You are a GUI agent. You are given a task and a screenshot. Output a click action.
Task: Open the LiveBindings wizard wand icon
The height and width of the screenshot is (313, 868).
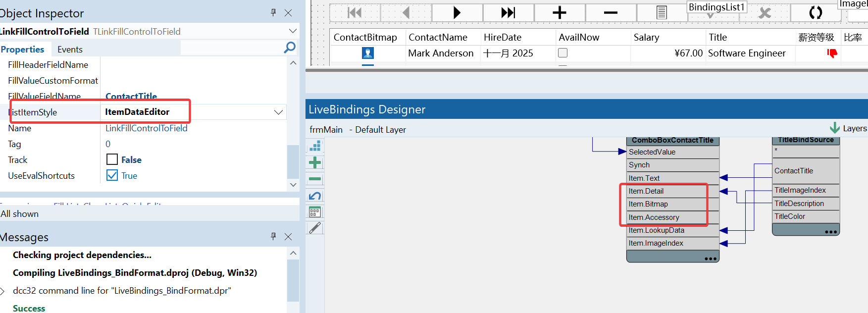[x=315, y=228]
